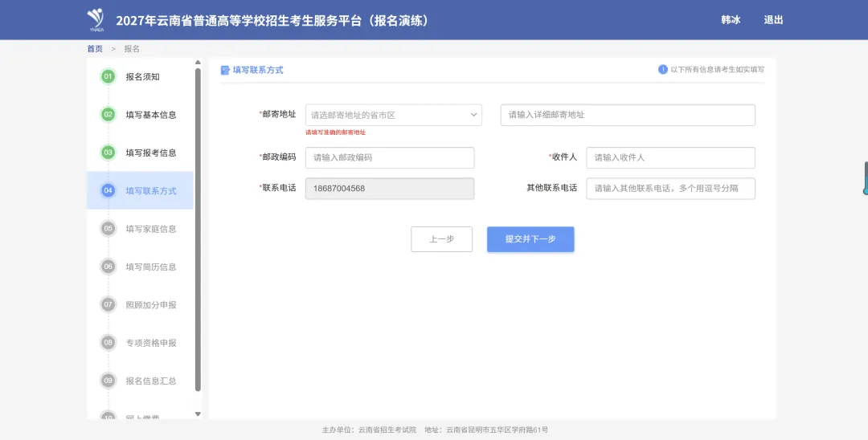Click the 以下所有信息请考生如实填写 notice text
This screenshot has width=868, height=440.
tap(718, 70)
